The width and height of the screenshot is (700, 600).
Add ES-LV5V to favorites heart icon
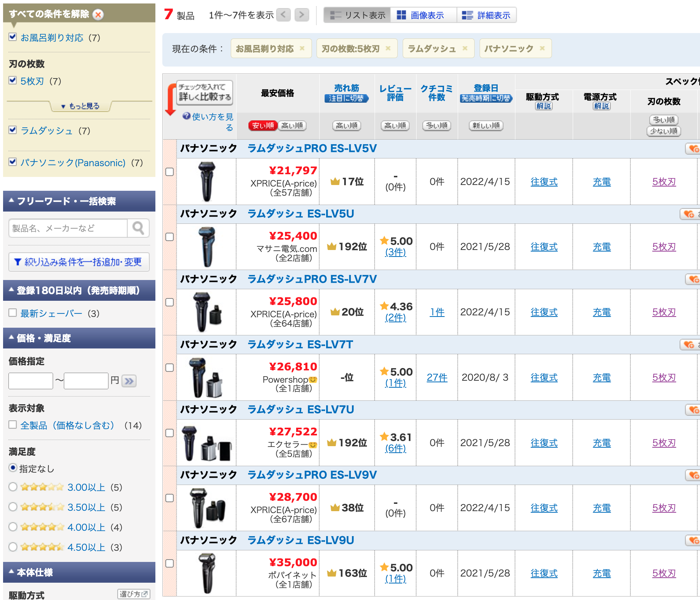point(693,149)
